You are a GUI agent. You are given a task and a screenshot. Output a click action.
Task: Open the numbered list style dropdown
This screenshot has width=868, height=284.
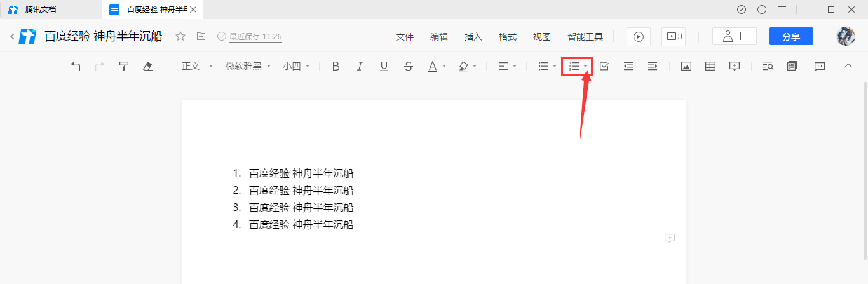585,66
